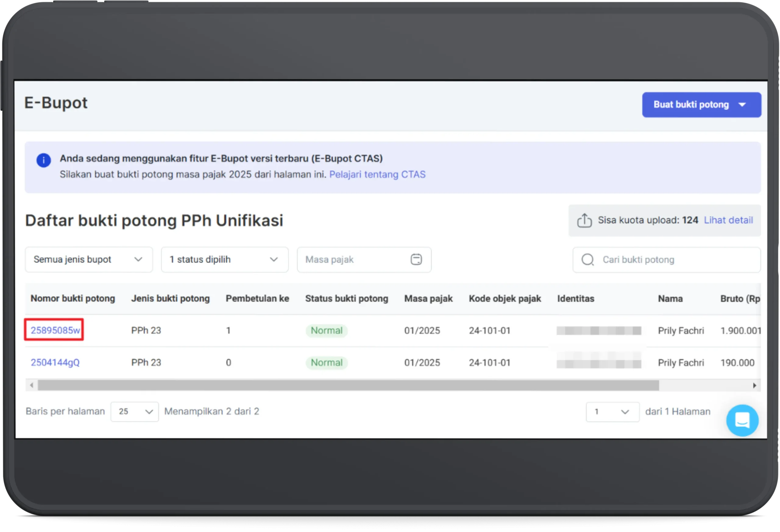Click the scrollbar left arrow
The width and height of the screenshot is (780, 532).
[x=32, y=385]
